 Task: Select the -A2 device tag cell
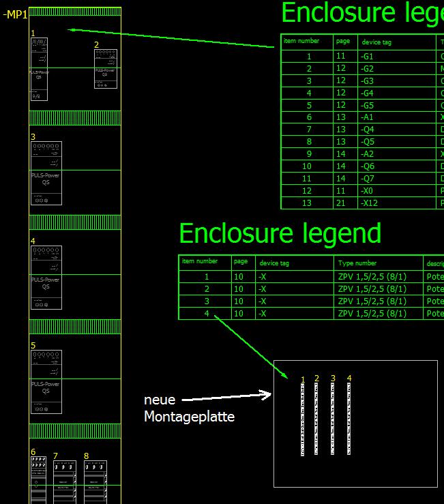tap(397, 154)
